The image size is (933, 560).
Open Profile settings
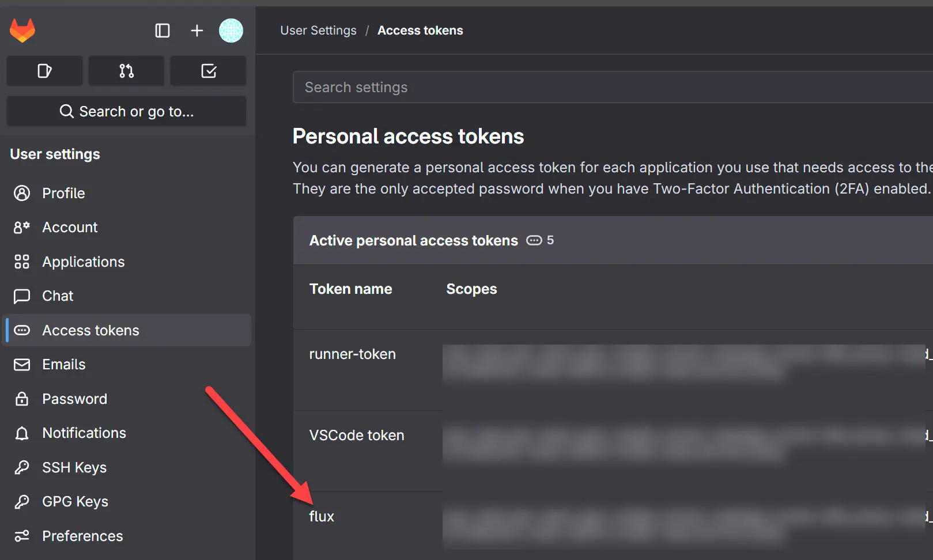(63, 193)
